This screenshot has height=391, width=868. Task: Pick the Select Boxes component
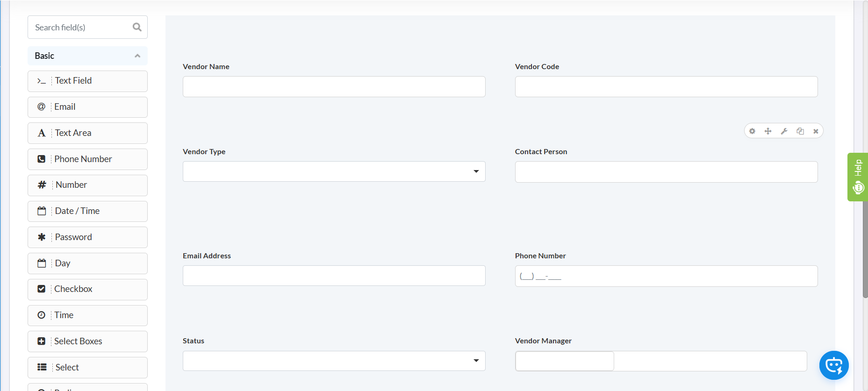pyautogui.click(x=87, y=341)
